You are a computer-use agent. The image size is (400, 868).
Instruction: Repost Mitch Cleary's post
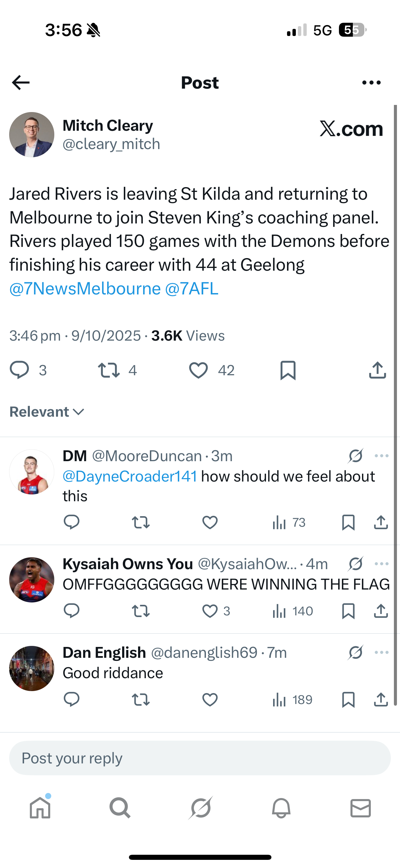pos(109,370)
